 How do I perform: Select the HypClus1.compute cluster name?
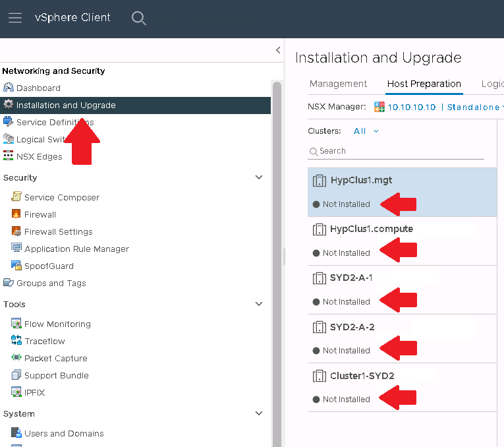372,229
